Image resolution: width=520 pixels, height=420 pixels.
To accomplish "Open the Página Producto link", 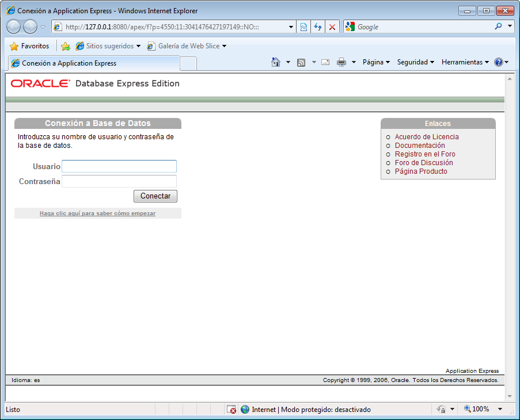I will (421, 171).
